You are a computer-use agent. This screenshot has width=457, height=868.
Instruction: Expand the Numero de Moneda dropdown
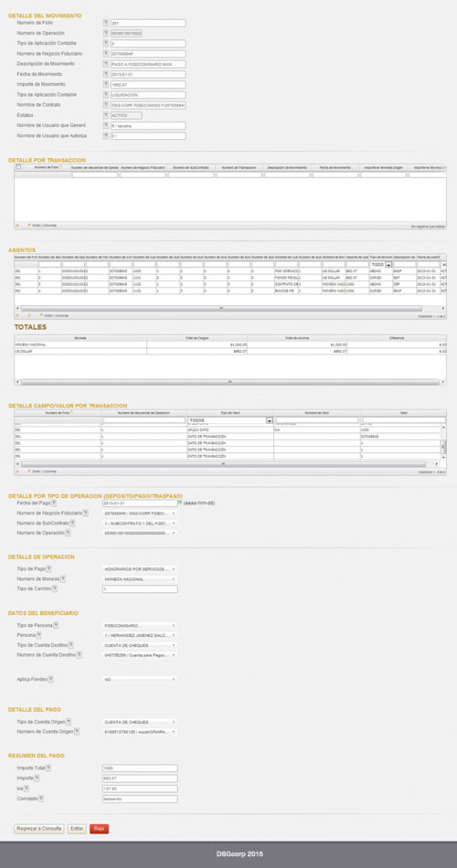[x=140, y=579]
